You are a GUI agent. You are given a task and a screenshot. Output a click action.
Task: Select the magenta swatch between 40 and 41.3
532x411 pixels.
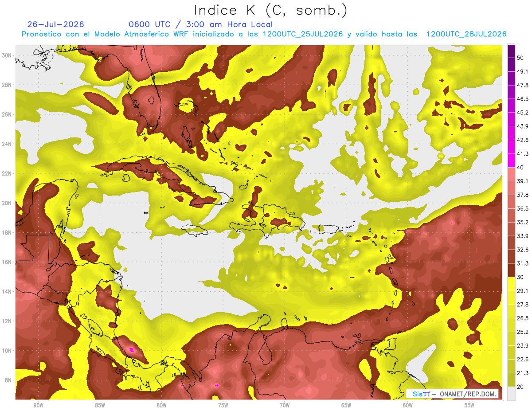click(x=512, y=160)
